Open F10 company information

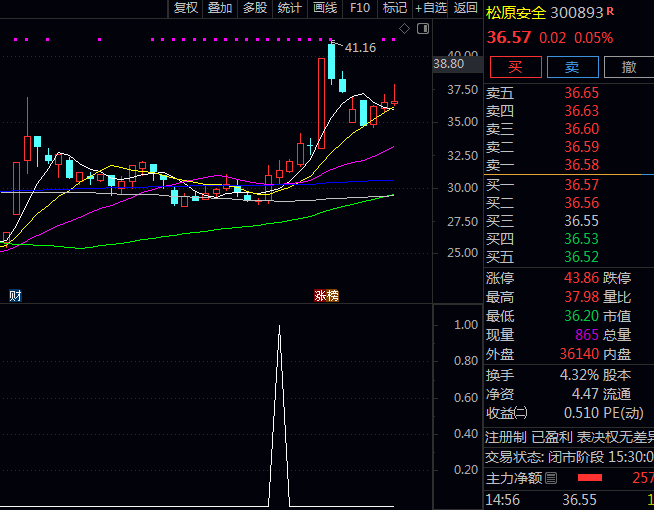(360, 8)
